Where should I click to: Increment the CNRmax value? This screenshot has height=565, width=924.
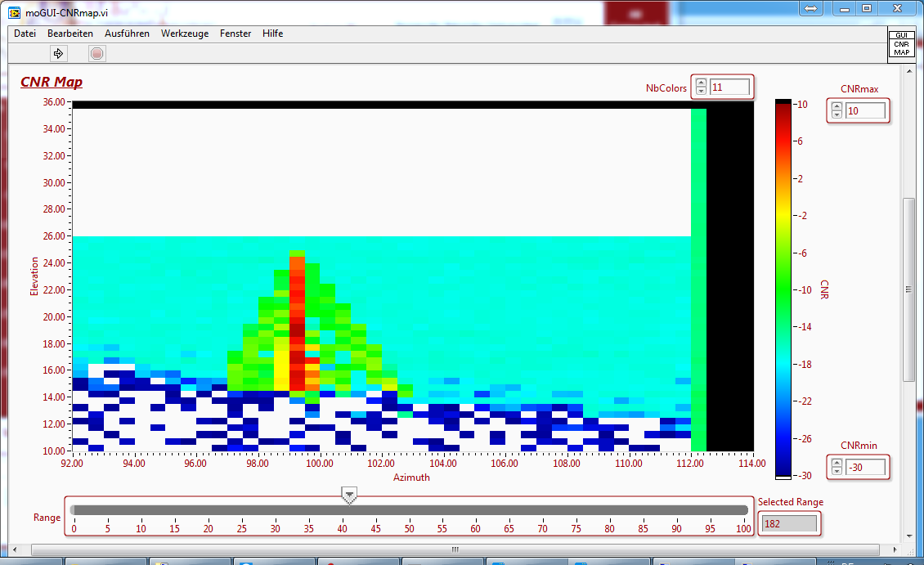point(837,105)
